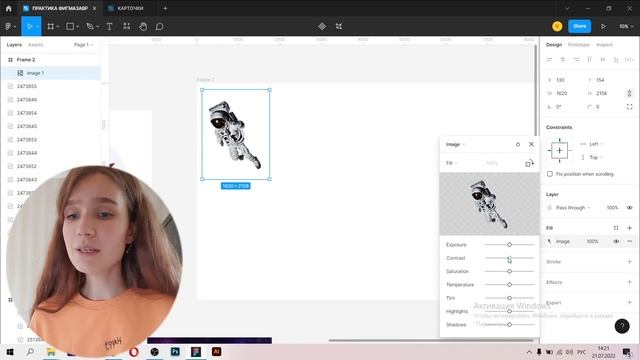The height and width of the screenshot is (360, 640).
Task: Open fill styles grid icon
Action: 616,228
